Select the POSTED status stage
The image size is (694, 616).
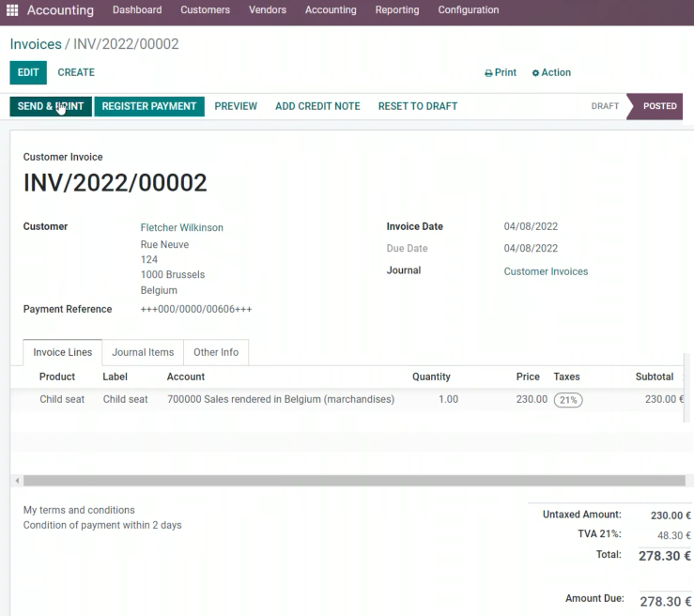(657, 106)
